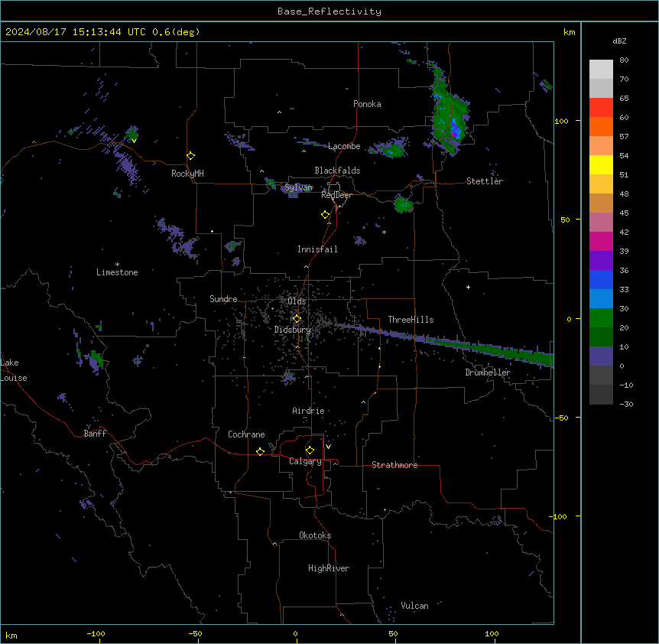Click the -100 tick on bottom axis
This screenshot has height=644, width=659.
(96, 634)
